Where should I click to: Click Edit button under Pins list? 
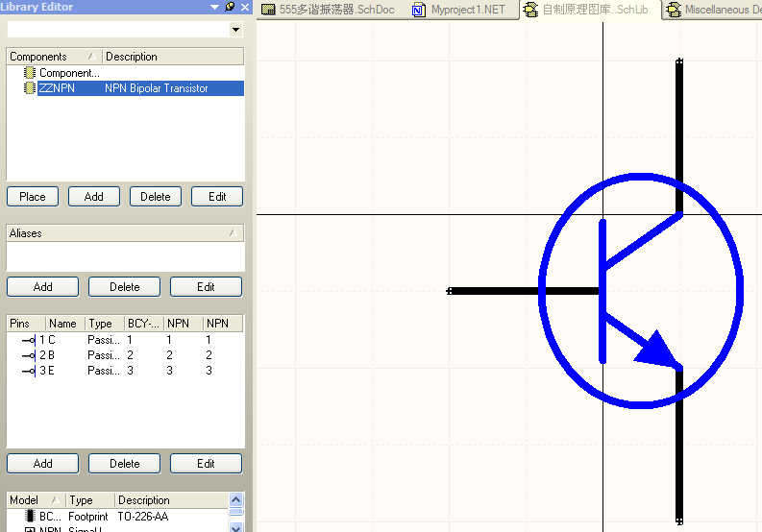[206, 464]
